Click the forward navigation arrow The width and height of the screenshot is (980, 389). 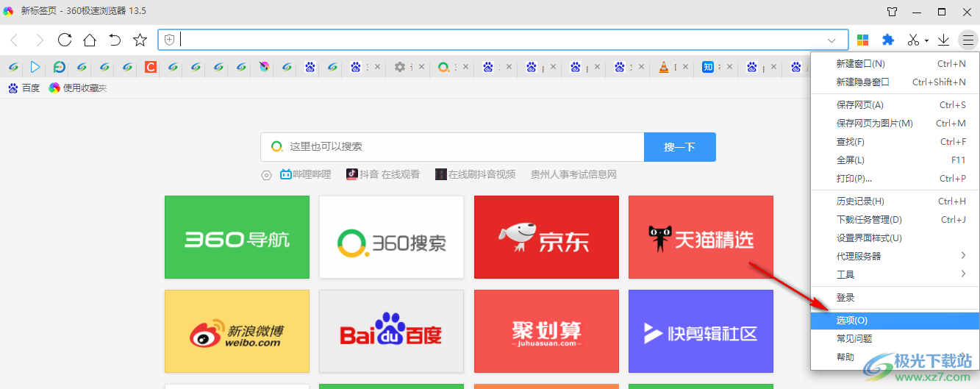click(40, 40)
